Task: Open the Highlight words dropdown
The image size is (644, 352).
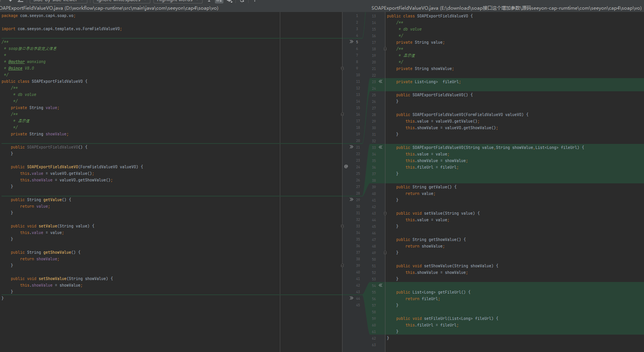Action: (177, 1)
